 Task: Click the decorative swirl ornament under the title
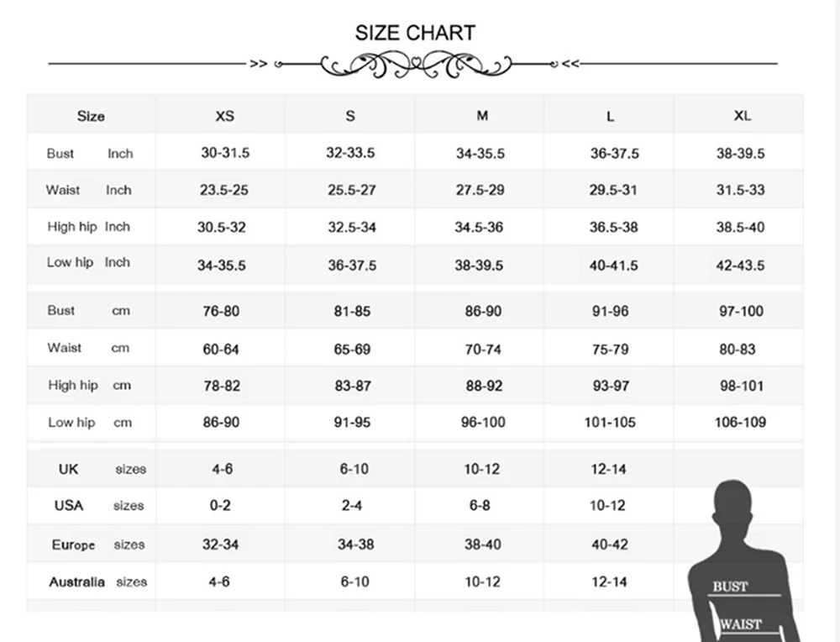415,64
